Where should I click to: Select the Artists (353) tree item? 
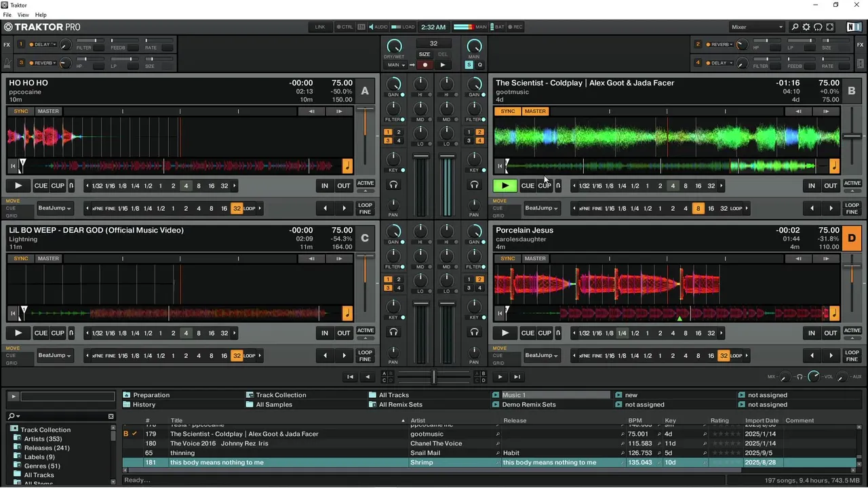pos(43,439)
